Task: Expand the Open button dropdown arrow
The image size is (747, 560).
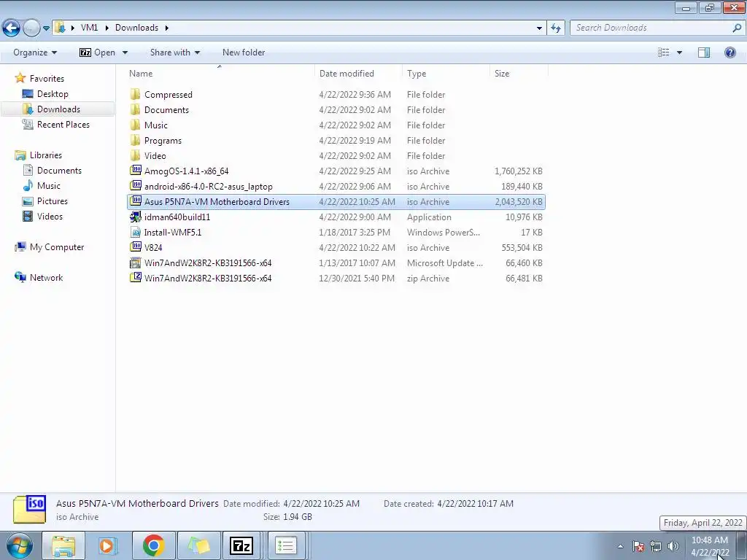Action: (x=125, y=52)
